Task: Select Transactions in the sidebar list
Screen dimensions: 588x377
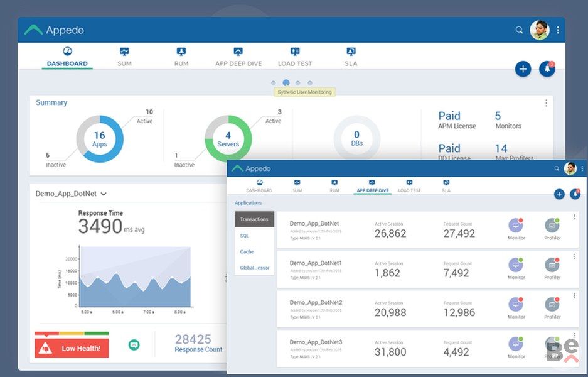Action: coord(254,219)
